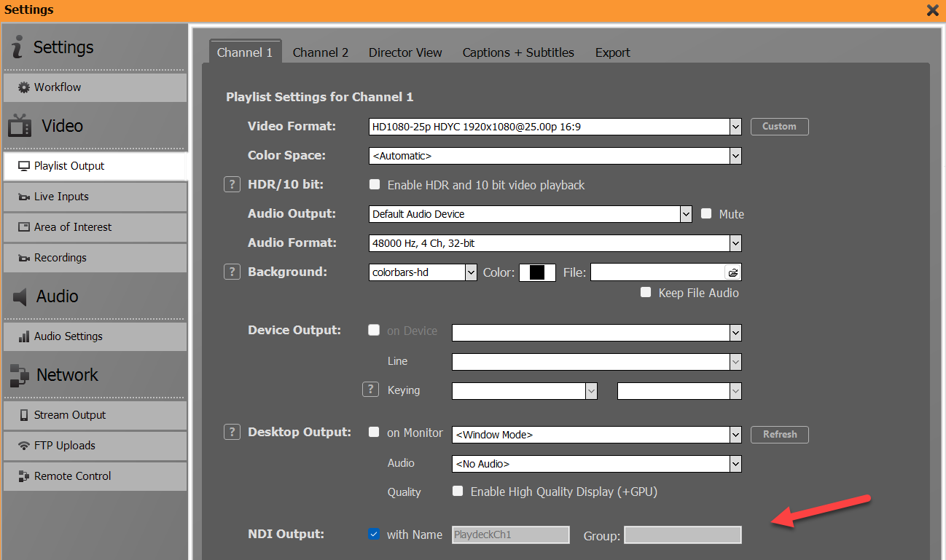Viewport: 946px width, 560px height.
Task: Mute the default audio device output
Action: 705,213
